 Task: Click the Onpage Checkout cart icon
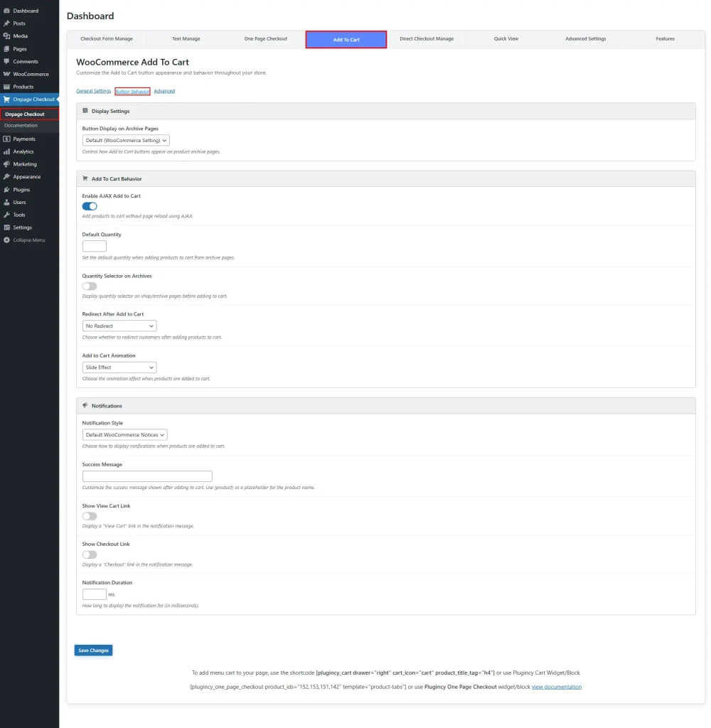click(x=6, y=100)
